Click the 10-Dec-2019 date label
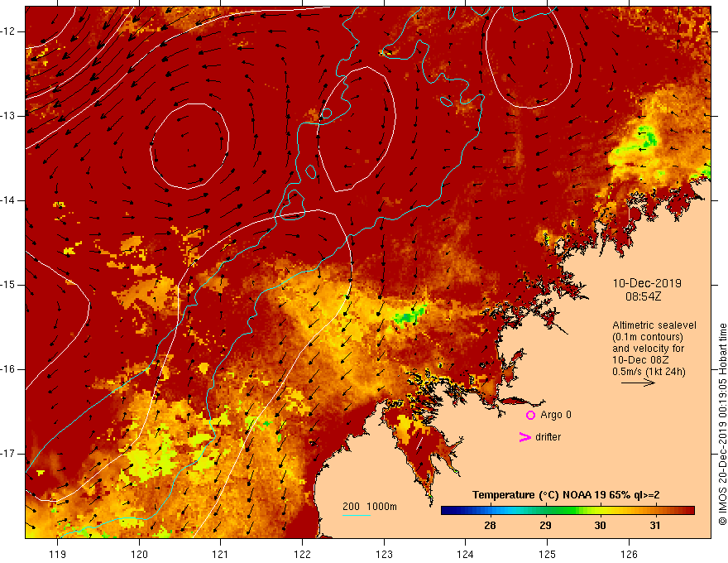The height and width of the screenshot is (563, 728). (x=647, y=283)
